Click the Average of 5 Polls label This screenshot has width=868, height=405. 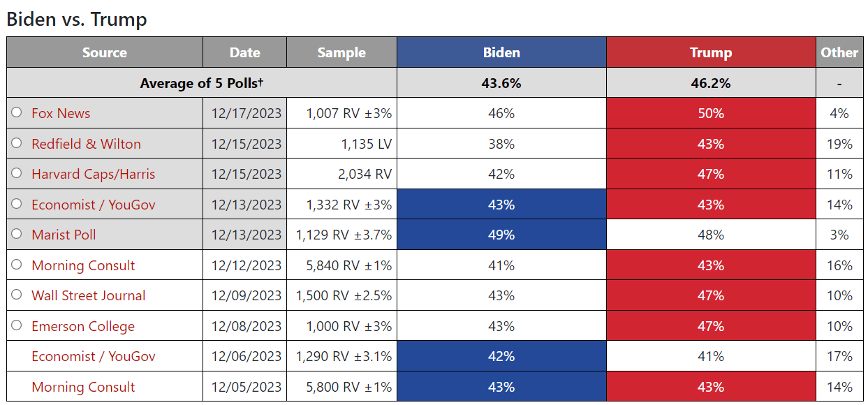point(202,83)
